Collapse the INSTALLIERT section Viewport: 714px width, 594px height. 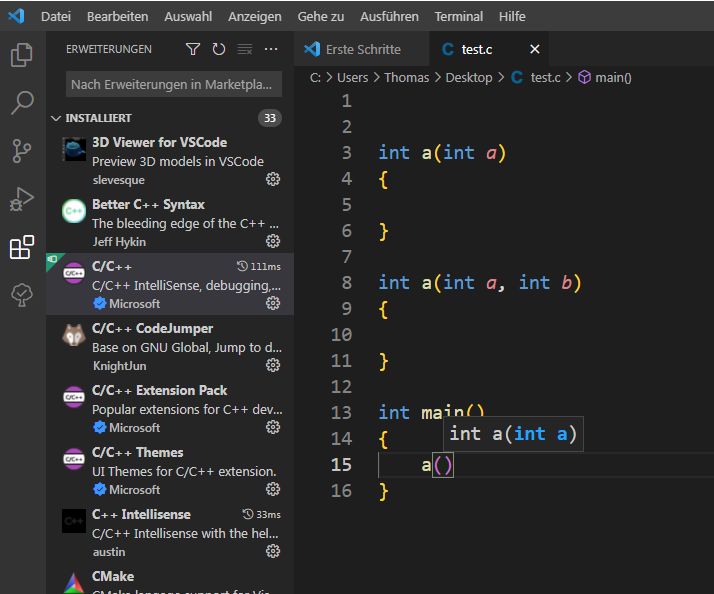169,118
